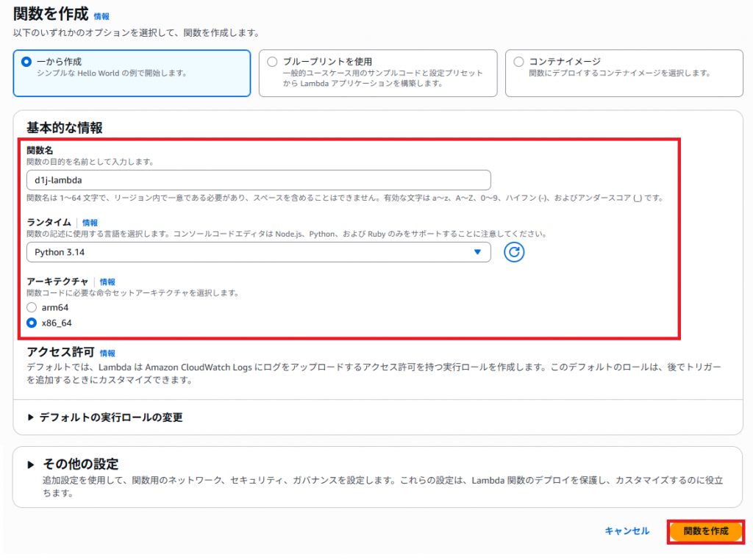Open the 情報 link beside アクセス許可
The width and height of the screenshot is (753, 560).
coord(107,353)
